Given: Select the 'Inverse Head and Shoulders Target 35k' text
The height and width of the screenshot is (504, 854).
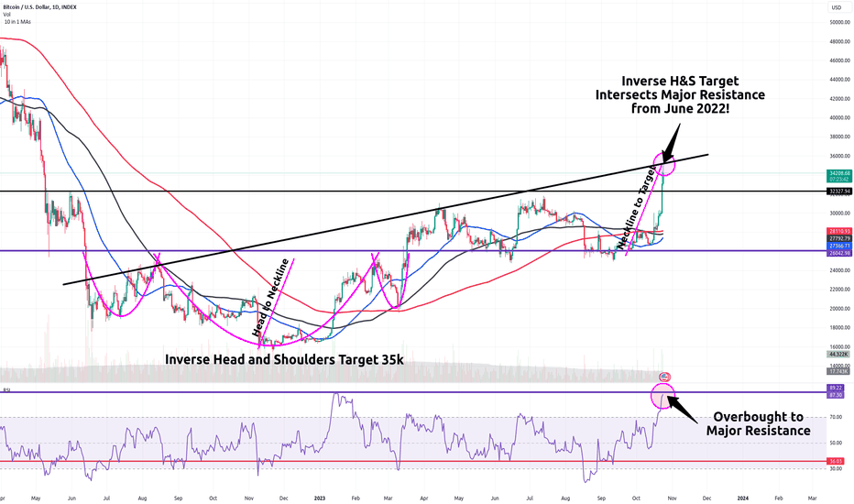Looking at the screenshot, I should [284, 359].
